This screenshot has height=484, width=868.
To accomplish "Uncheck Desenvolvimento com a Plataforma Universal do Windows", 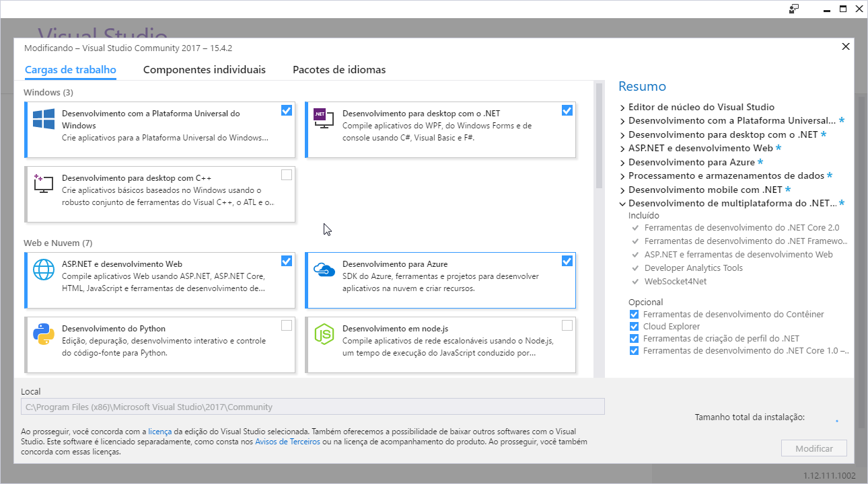I will [x=287, y=110].
